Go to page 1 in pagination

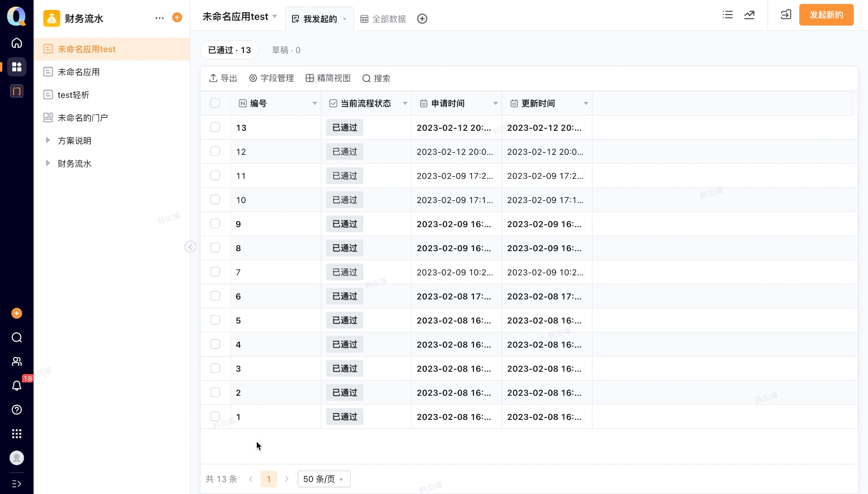269,479
